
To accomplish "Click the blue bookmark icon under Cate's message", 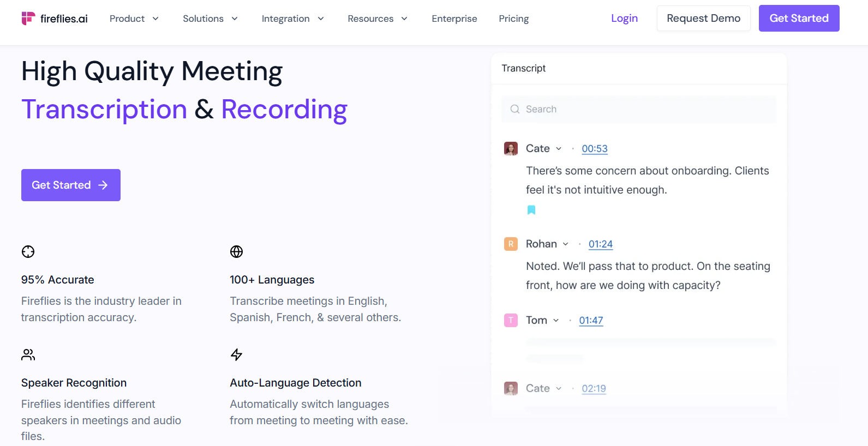I will 531,210.
